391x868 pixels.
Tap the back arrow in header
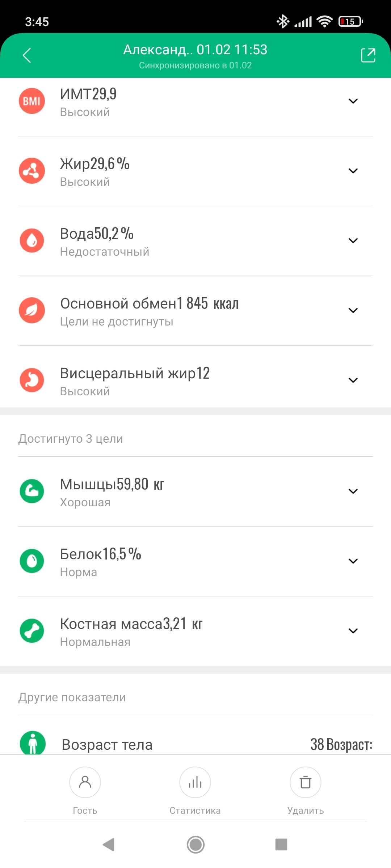point(27,55)
